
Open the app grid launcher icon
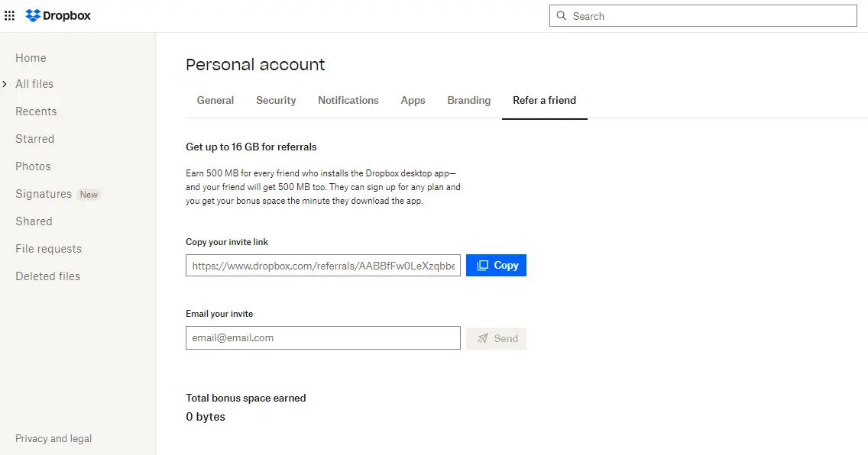pyautogui.click(x=10, y=16)
